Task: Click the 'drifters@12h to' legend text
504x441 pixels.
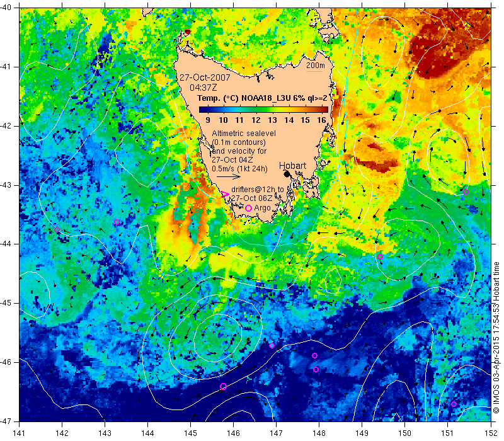Action: pos(258,190)
